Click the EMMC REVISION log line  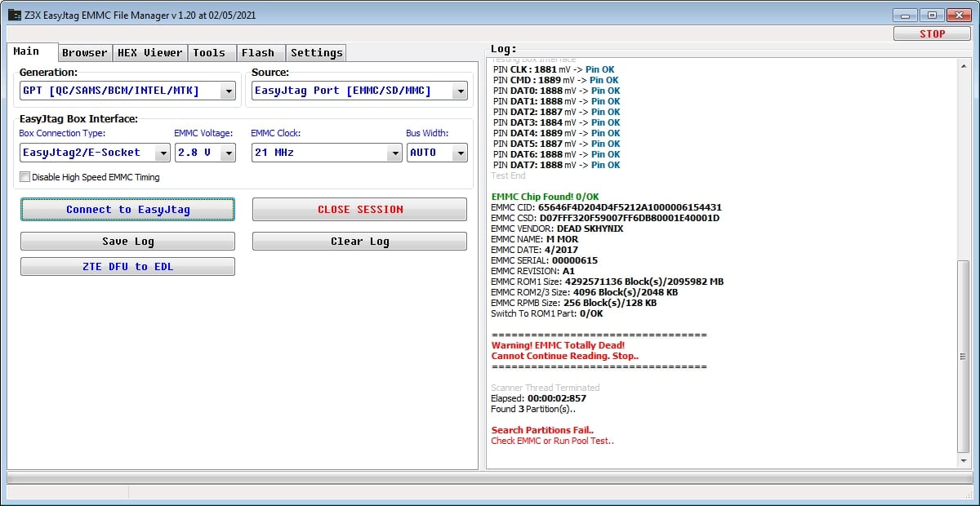point(532,271)
